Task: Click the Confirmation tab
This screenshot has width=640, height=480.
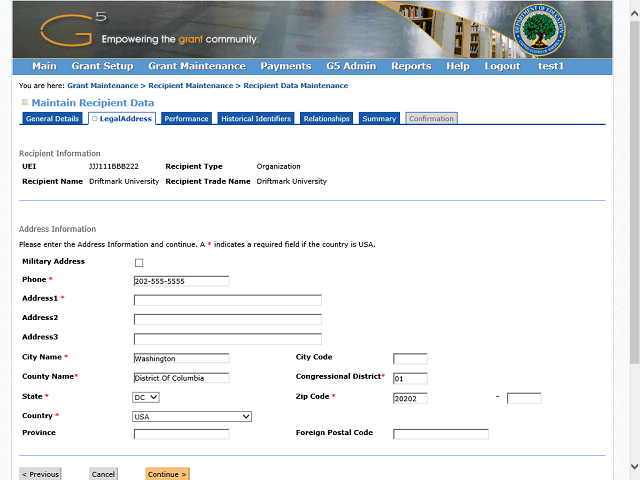Action: coord(431,118)
